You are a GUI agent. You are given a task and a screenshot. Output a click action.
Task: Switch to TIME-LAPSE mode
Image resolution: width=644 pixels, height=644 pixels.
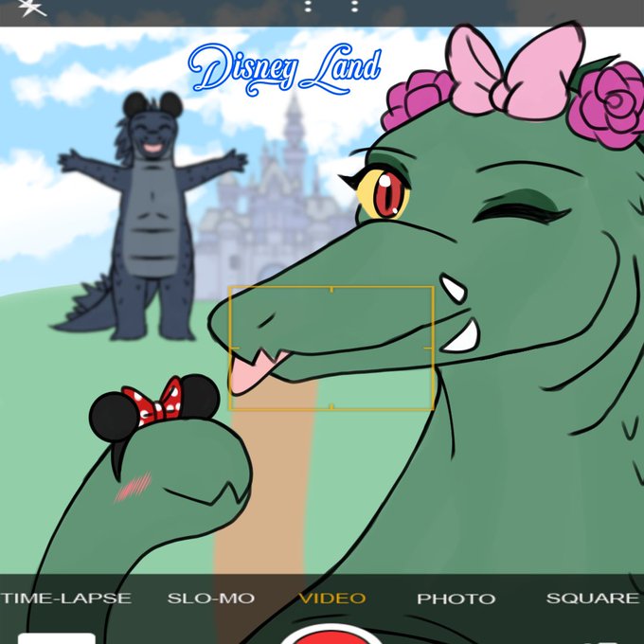point(65,598)
